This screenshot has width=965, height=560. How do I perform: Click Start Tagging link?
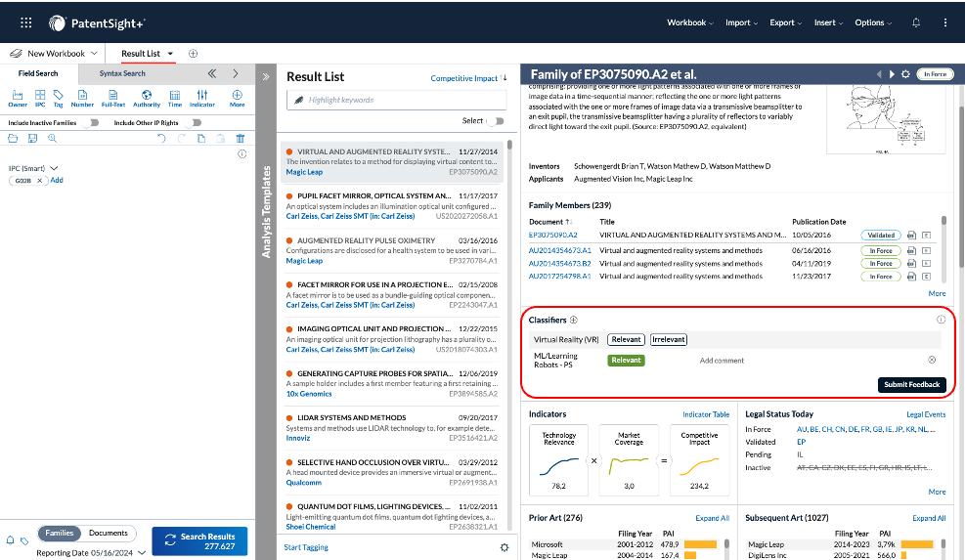tap(306, 547)
